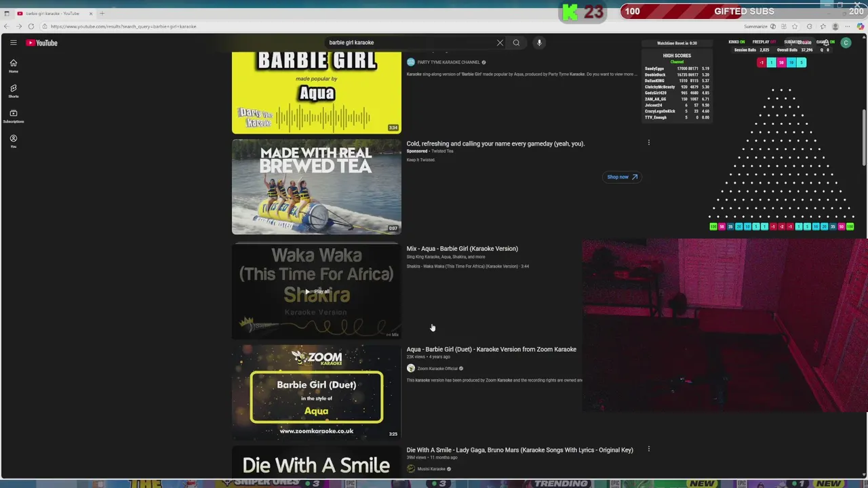868x488 pixels.
Task: View site information lock icon
Action: pyautogui.click(x=44, y=26)
